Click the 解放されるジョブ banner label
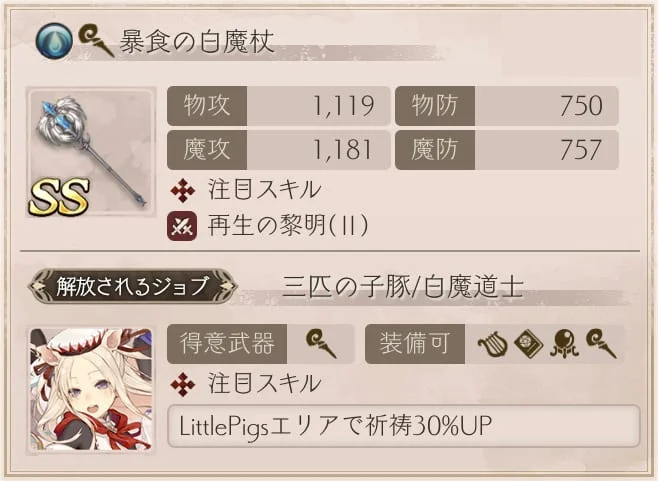This screenshot has height=481, width=658. (133, 286)
